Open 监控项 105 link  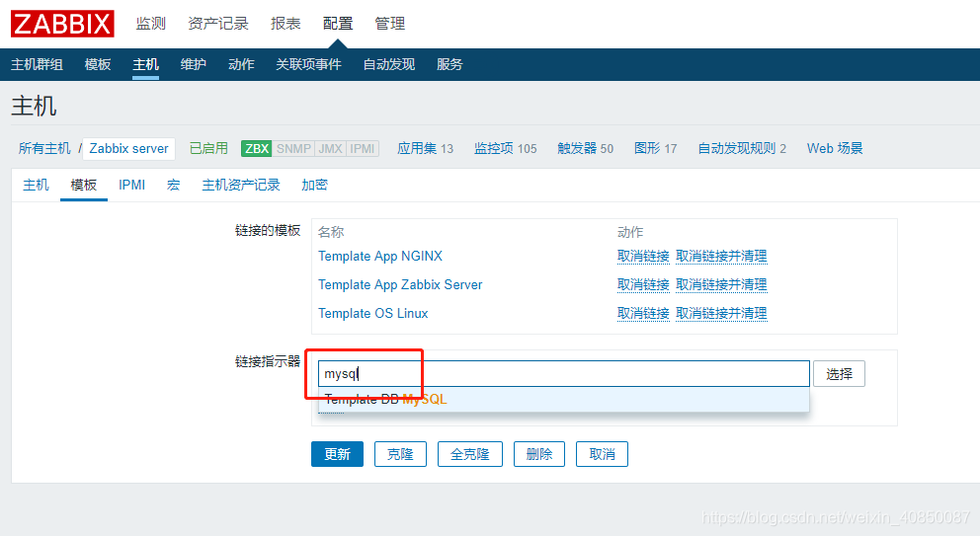coord(506,148)
